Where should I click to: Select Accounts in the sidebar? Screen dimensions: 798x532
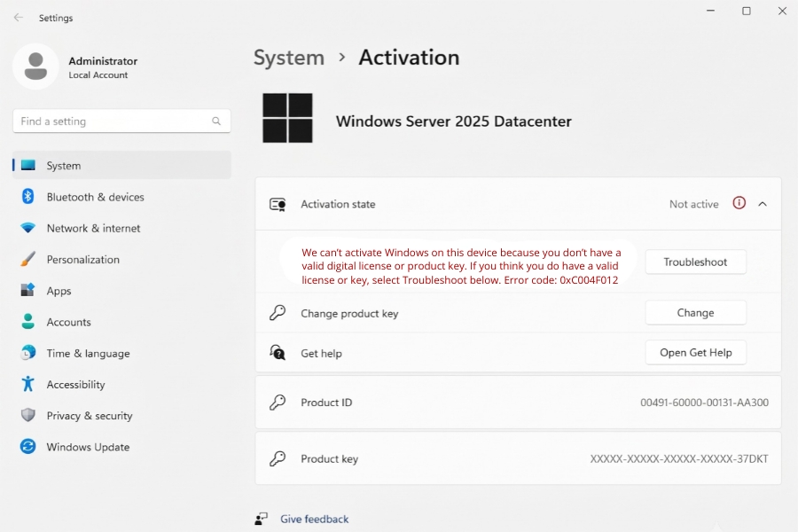(121, 321)
